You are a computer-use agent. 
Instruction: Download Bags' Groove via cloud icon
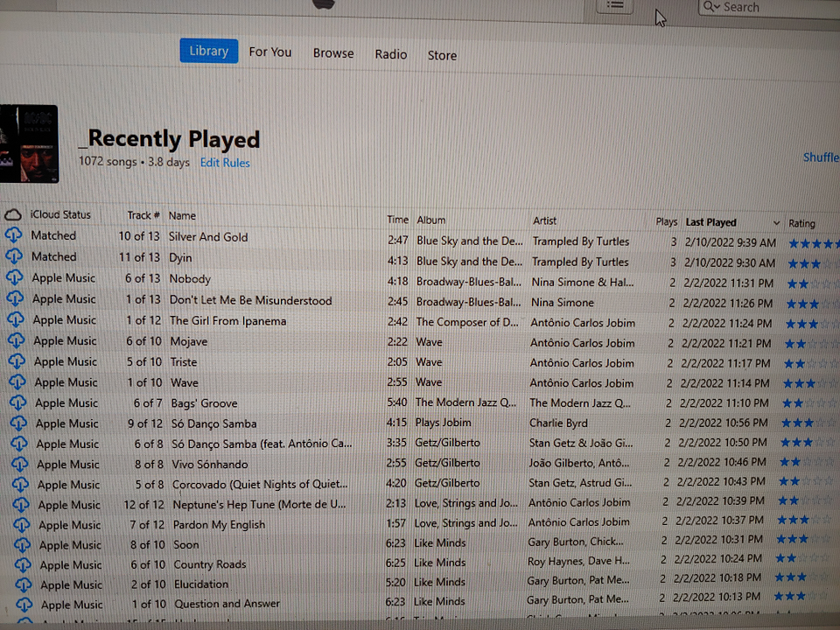[17, 402]
